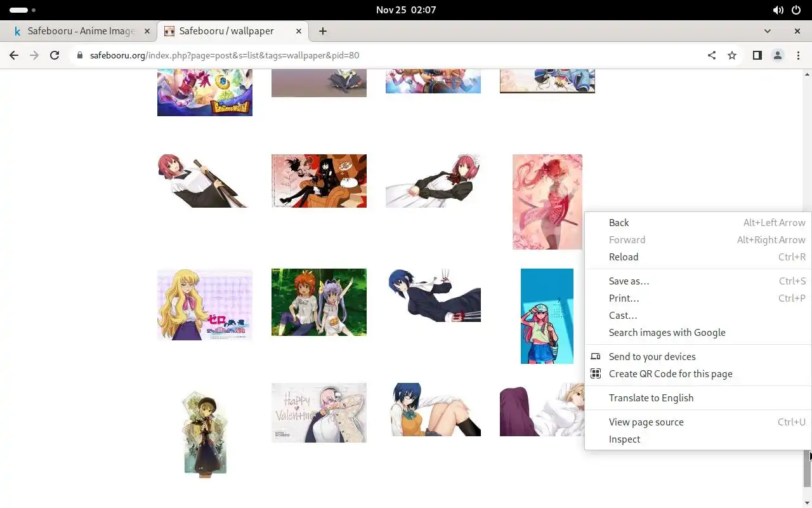
Task: Open the red and black sofa artwork thumbnail
Action: pos(319,181)
